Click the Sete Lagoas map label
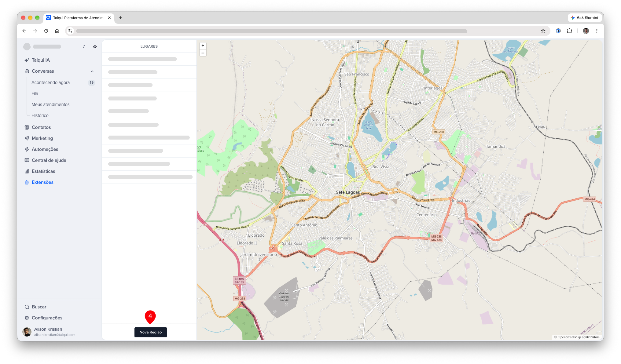Viewport: 621px width, 364px height. point(348,192)
